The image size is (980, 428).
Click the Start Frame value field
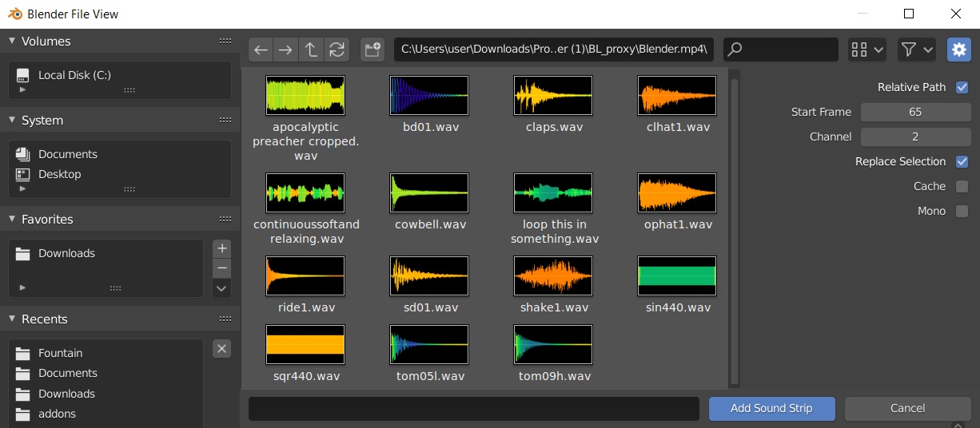(x=915, y=112)
